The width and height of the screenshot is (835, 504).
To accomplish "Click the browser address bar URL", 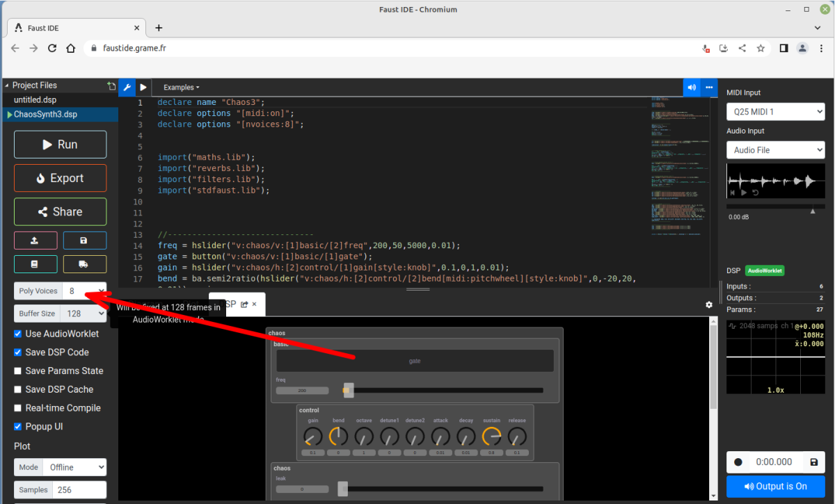I will pos(134,49).
